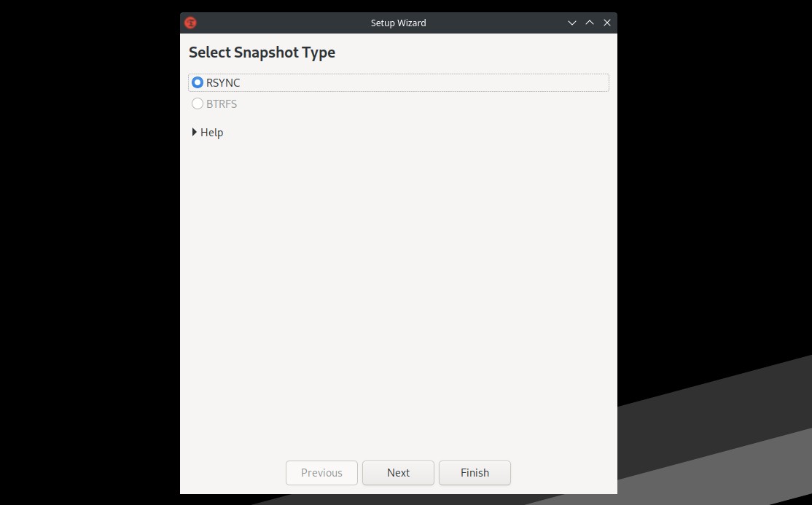Click the 'Setup Wizard' window title
The height and width of the screenshot is (505, 812).
[398, 23]
